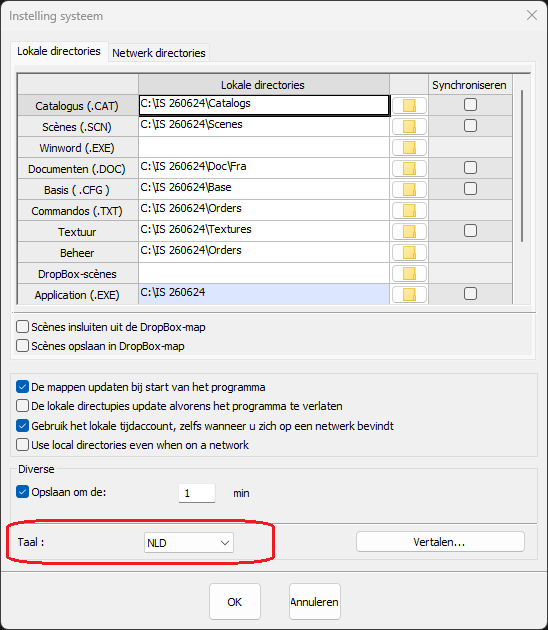Confirm settings with the OK button
Image resolution: width=548 pixels, height=630 pixels.
point(235,601)
